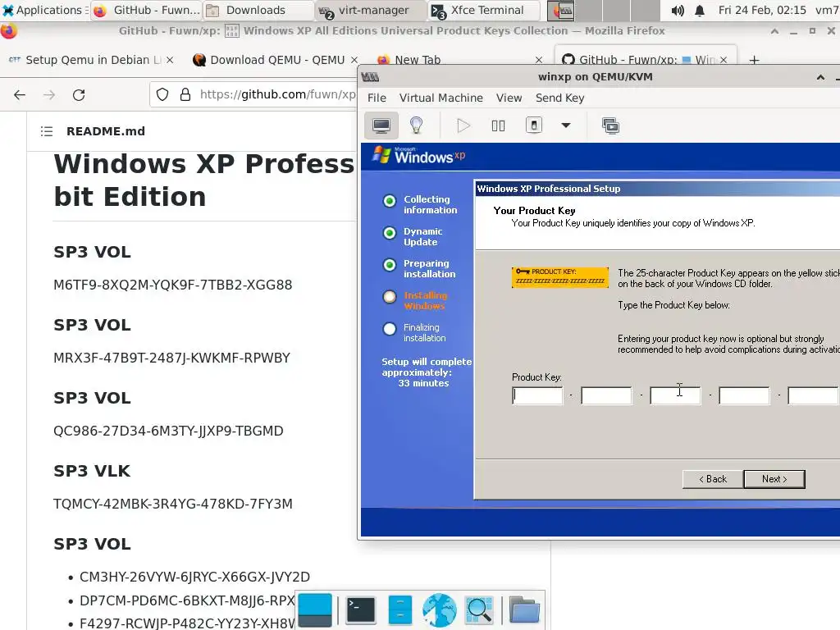The height and width of the screenshot is (630, 840).
Task: Click the Firefox tracking protection shield icon
Action: pos(162,95)
